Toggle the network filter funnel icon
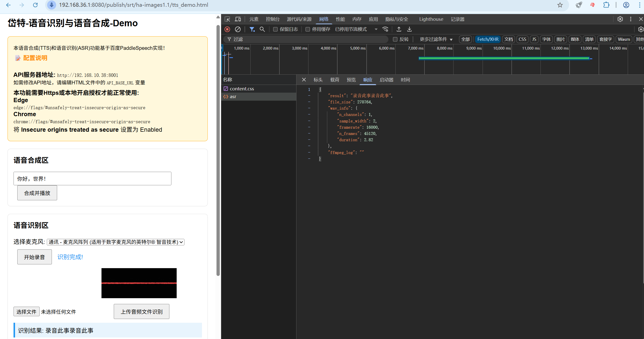The height and width of the screenshot is (339, 644). 252,29
